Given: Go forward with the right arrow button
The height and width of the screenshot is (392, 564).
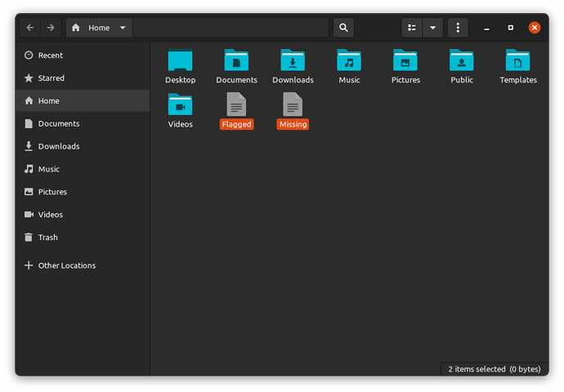Looking at the screenshot, I should pyautogui.click(x=51, y=28).
